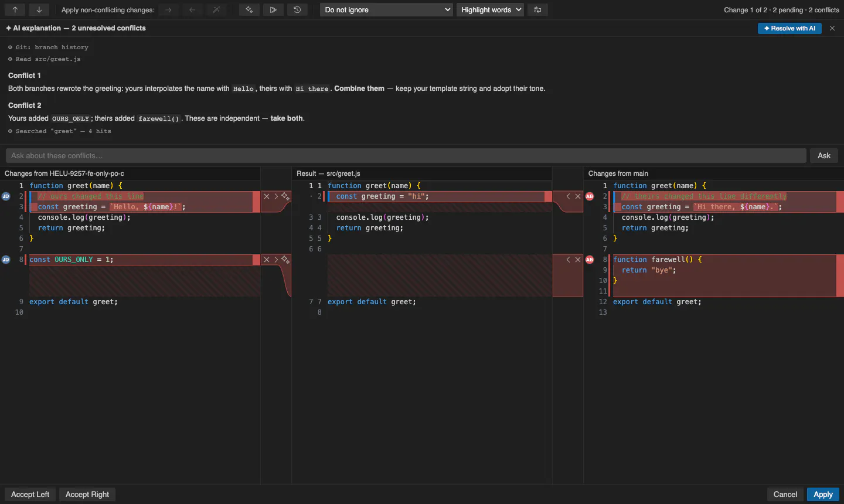Apply all non-conflicting changes magic wand
Screen dimensions: 844x504
point(216,10)
